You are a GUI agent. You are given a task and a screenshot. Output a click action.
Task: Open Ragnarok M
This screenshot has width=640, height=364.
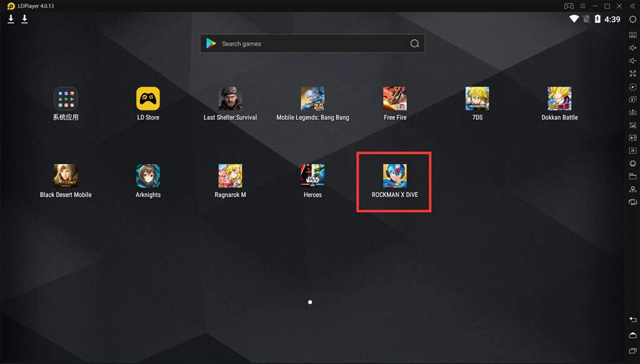pos(230,175)
